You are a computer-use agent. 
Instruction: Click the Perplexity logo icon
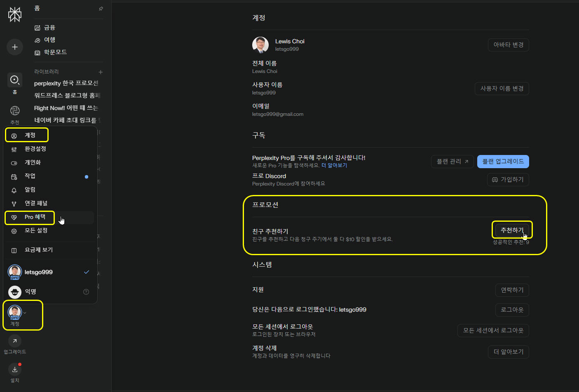15,14
